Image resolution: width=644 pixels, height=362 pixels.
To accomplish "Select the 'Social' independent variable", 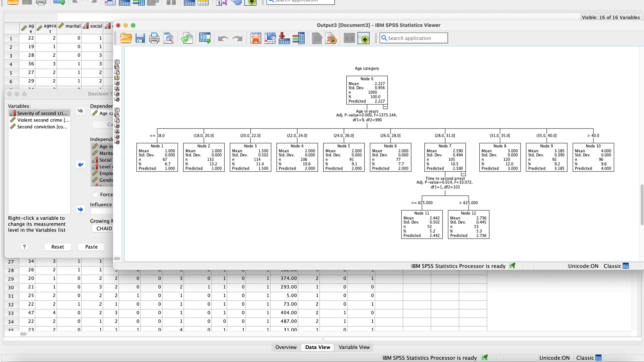I will 102,160.
